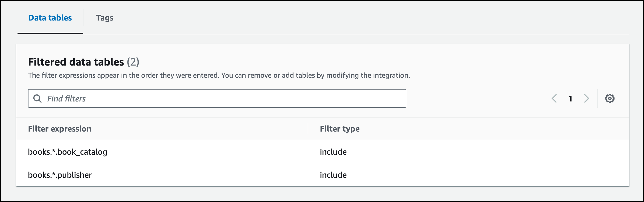Click the Filtered data tables heading
The image size is (644, 202).
click(x=76, y=62)
